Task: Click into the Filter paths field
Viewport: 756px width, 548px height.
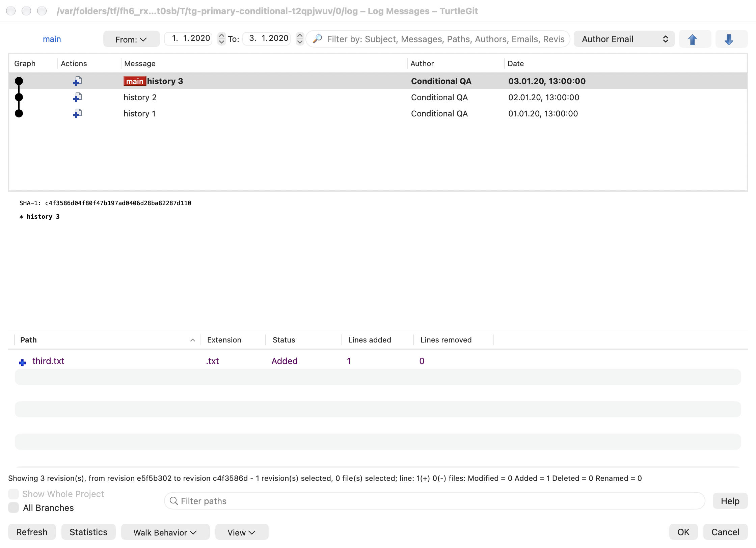Action: (434, 501)
